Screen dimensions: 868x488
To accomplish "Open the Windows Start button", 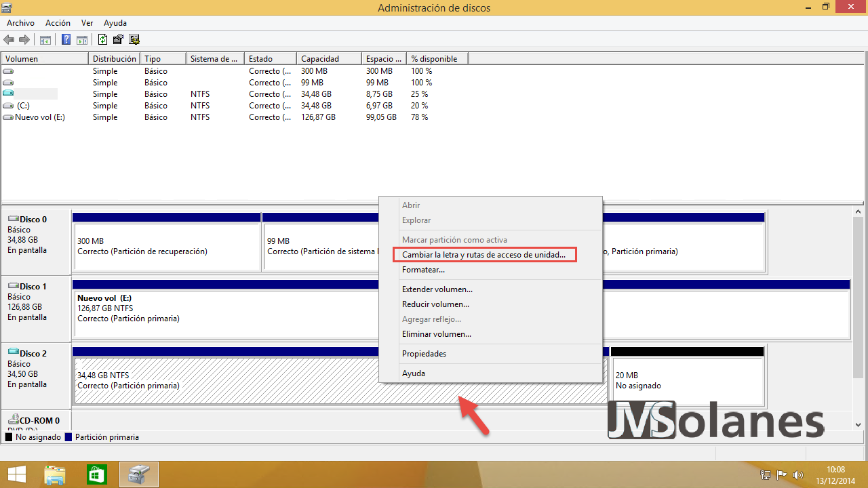I will pyautogui.click(x=17, y=474).
